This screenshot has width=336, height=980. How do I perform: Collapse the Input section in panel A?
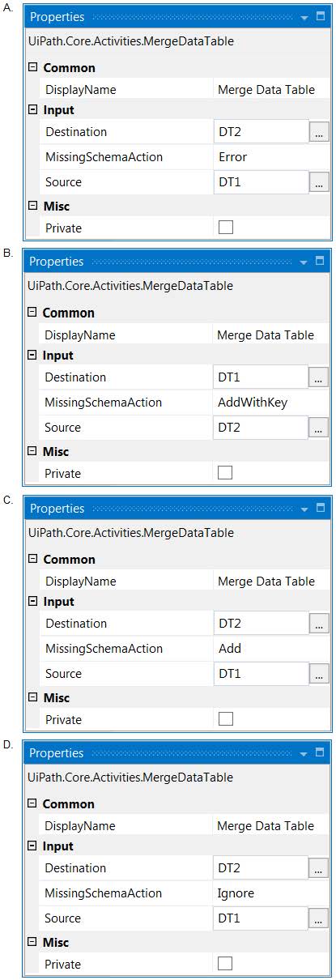(x=33, y=109)
